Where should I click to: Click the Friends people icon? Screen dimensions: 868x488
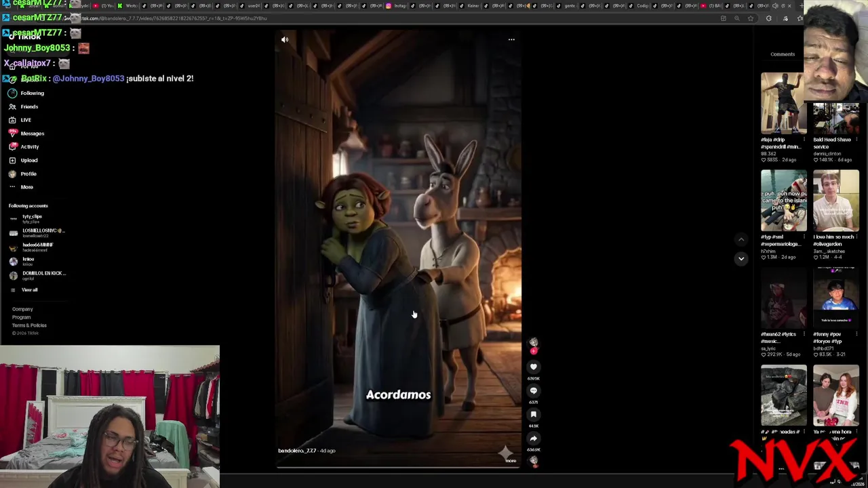(x=12, y=106)
